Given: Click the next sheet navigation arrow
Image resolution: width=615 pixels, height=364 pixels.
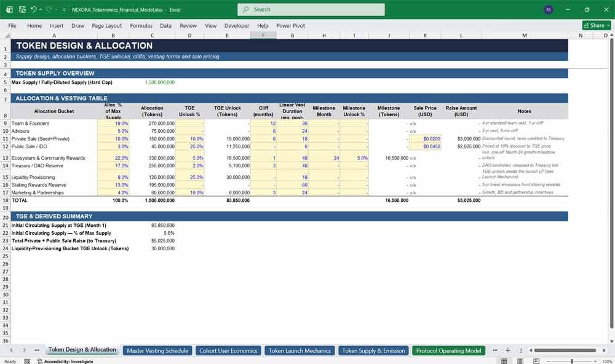Looking at the screenshot, I should pos(25,350).
